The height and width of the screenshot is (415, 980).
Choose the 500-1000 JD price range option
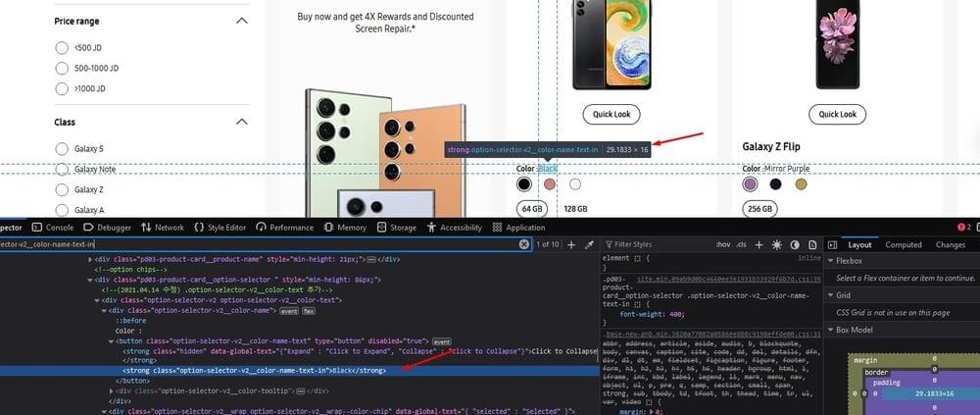click(x=63, y=68)
